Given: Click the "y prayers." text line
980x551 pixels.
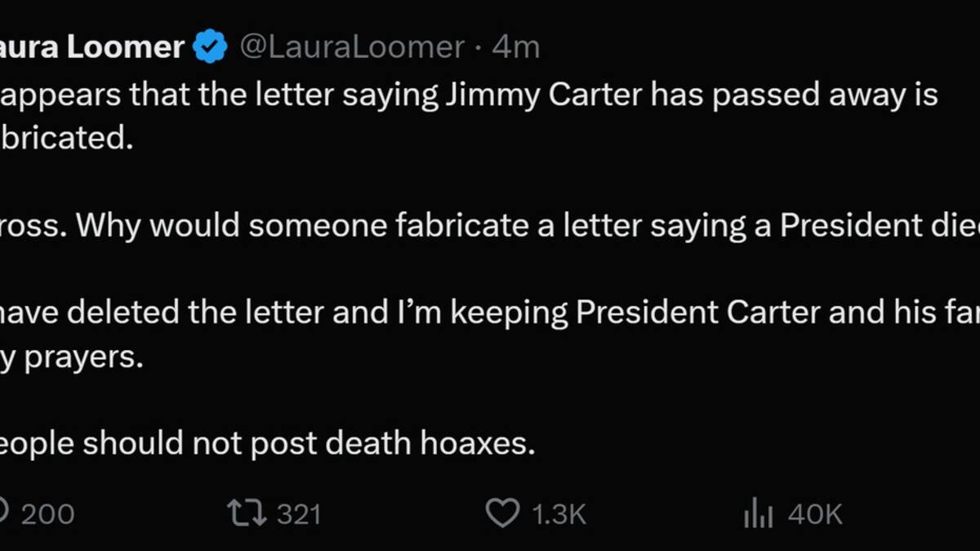Looking at the screenshot, I should [72, 357].
